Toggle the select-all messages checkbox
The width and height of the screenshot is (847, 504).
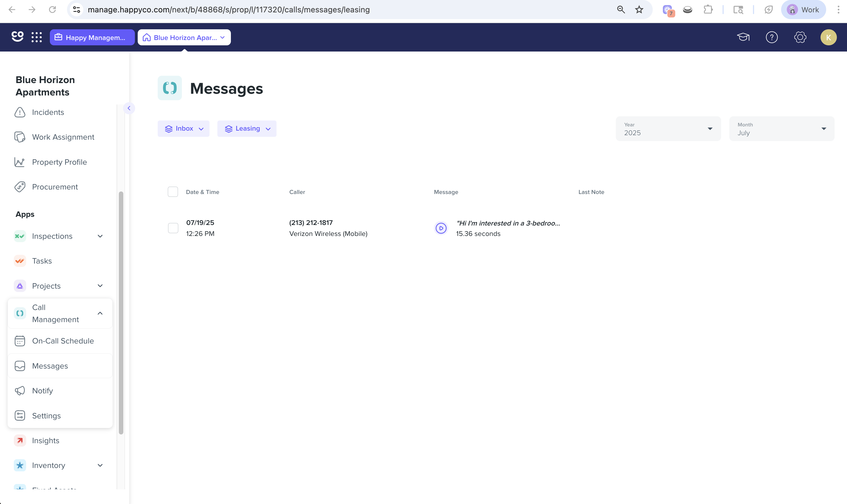tap(173, 192)
